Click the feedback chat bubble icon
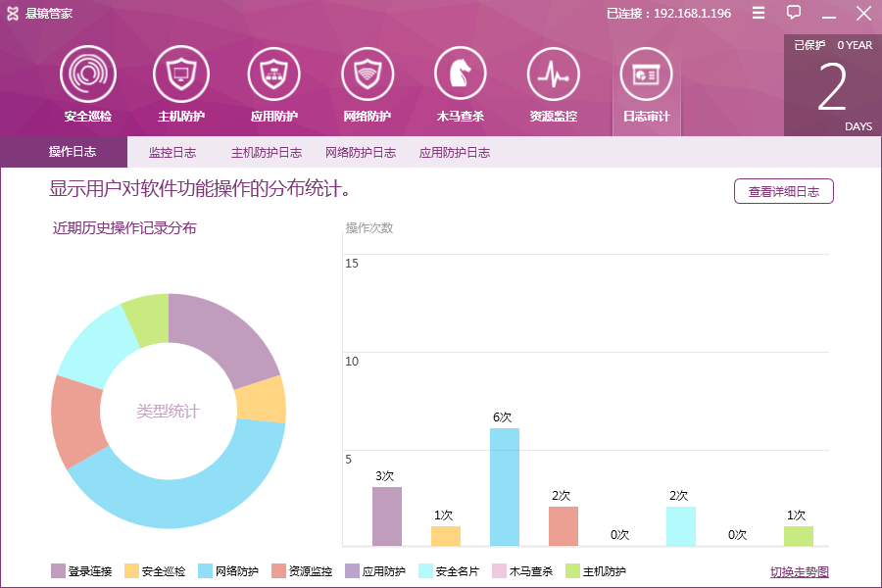Screen dimensions: 882x588 coord(794,13)
